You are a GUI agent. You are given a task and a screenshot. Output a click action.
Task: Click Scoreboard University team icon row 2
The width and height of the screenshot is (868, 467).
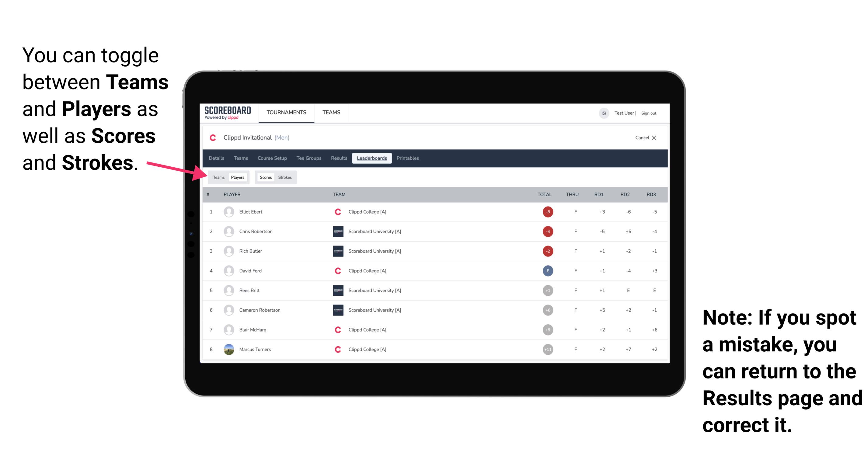click(x=337, y=231)
